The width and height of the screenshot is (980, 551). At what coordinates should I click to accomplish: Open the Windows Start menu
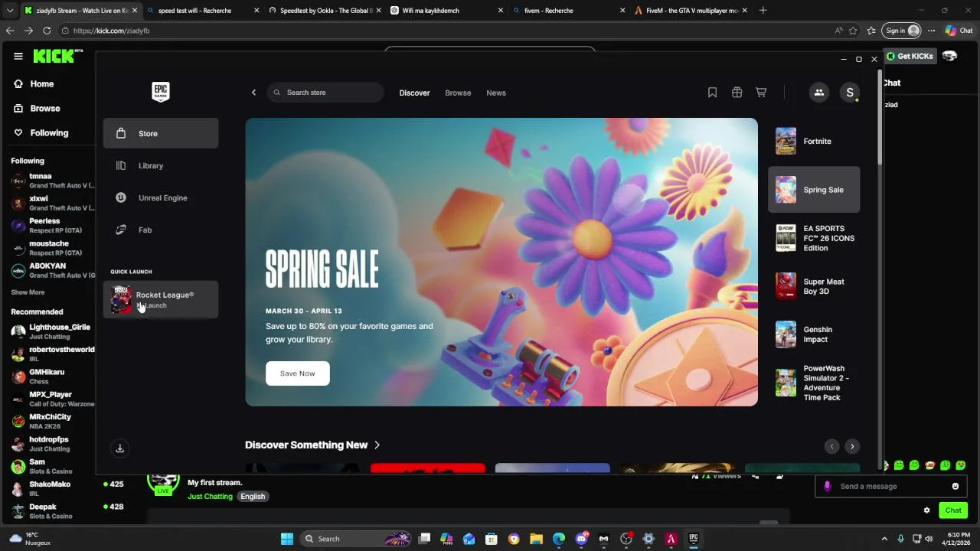tap(287, 539)
